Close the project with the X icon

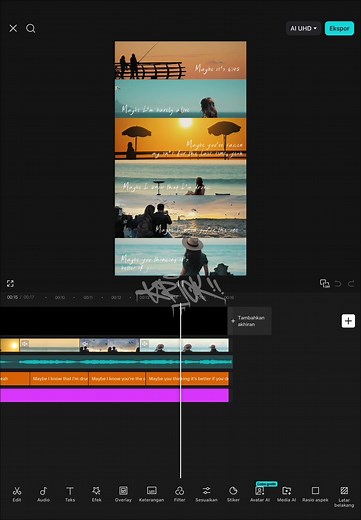[13, 28]
